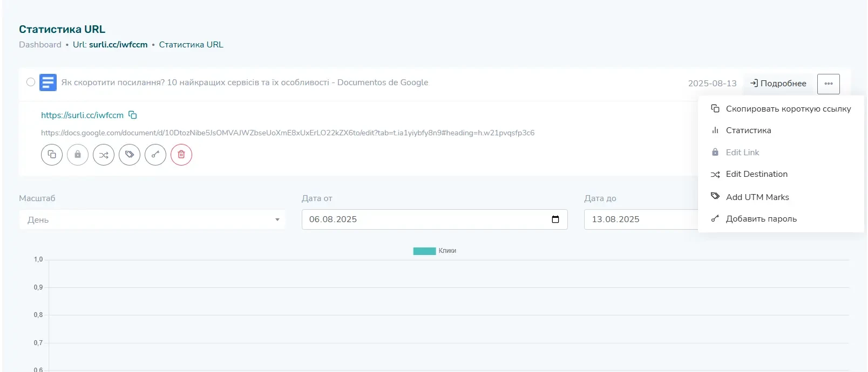Open surli.cc/iwfccm breadcrumb link
The width and height of the screenshot is (868, 372).
click(x=118, y=45)
